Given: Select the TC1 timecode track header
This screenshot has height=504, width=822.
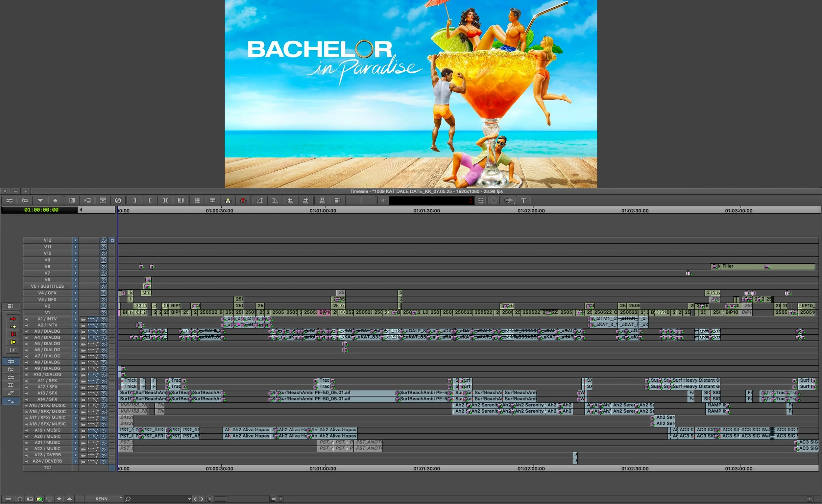Looking at the screenshot, I should [x=47, y=468].
